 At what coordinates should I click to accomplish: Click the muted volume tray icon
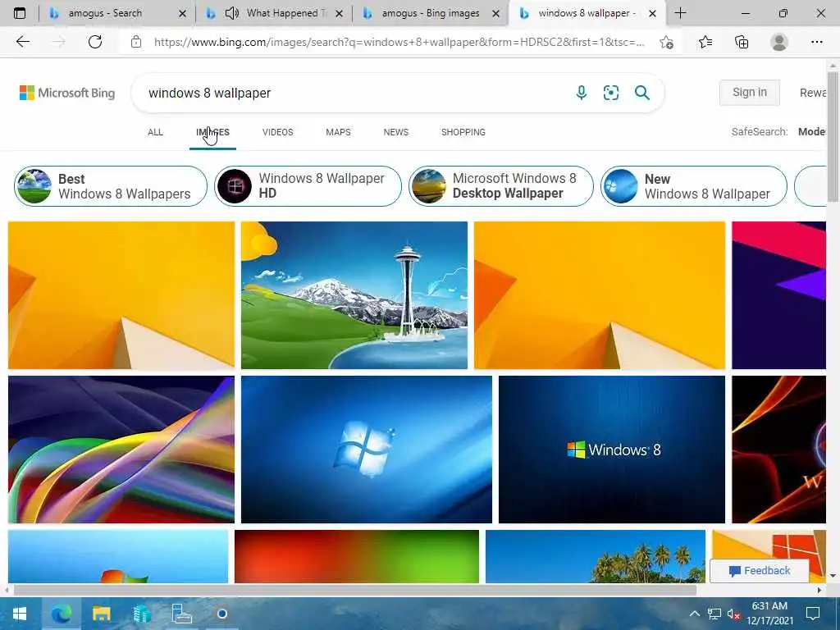coord(733,614)
